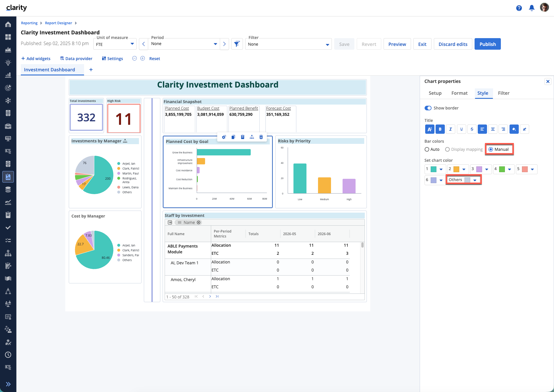Open Data provider link
Viewport: 554px width, 392px height.
point(76,58)
